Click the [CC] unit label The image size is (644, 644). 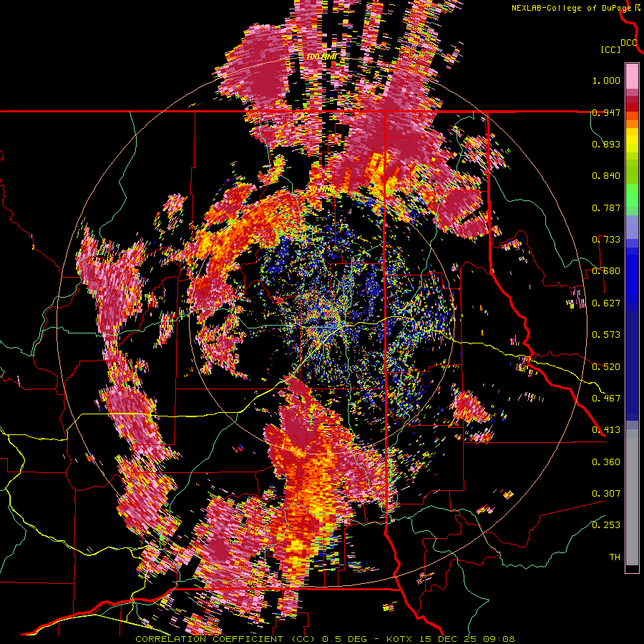click(x=610, y=49)
